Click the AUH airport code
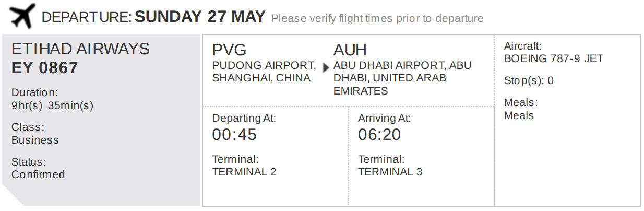The height and width of the screenshot is (211, 644). 350,50
